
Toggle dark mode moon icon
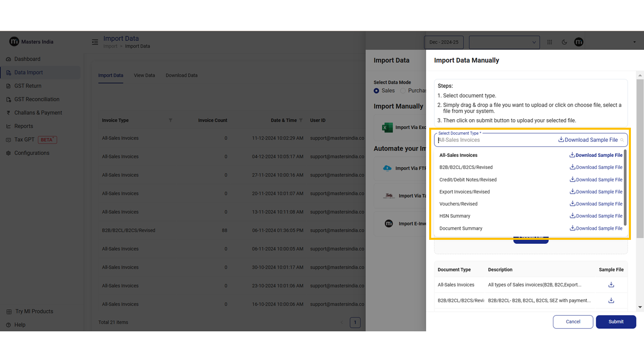click(x=564, y=42)
